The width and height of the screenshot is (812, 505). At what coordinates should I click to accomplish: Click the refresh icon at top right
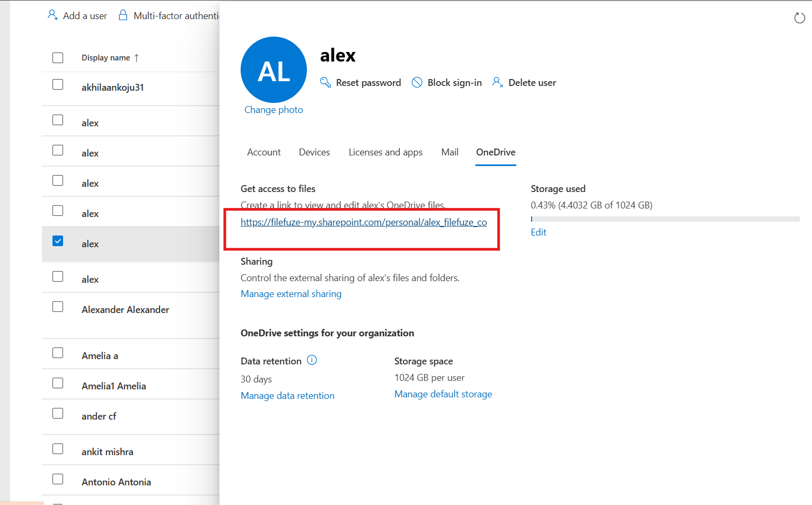coord(800,18)
